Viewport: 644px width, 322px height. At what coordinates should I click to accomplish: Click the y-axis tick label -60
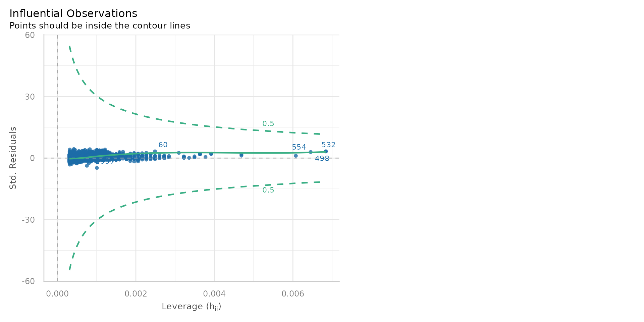point(28,281)
